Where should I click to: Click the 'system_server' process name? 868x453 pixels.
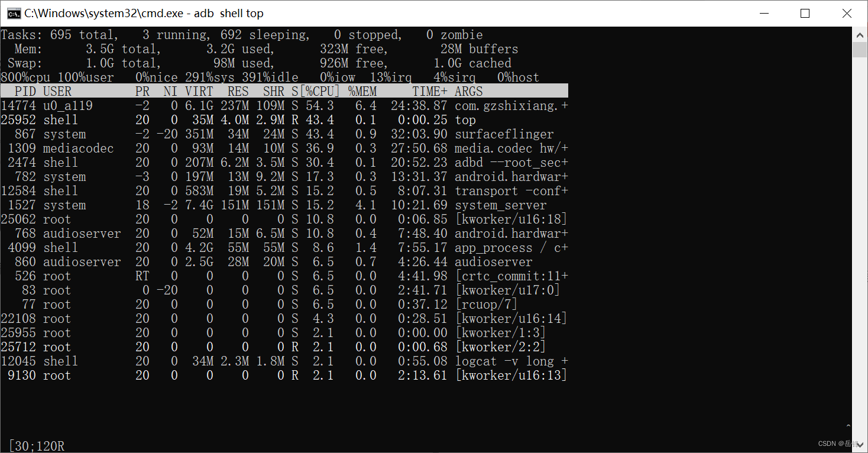click(501, 205)
